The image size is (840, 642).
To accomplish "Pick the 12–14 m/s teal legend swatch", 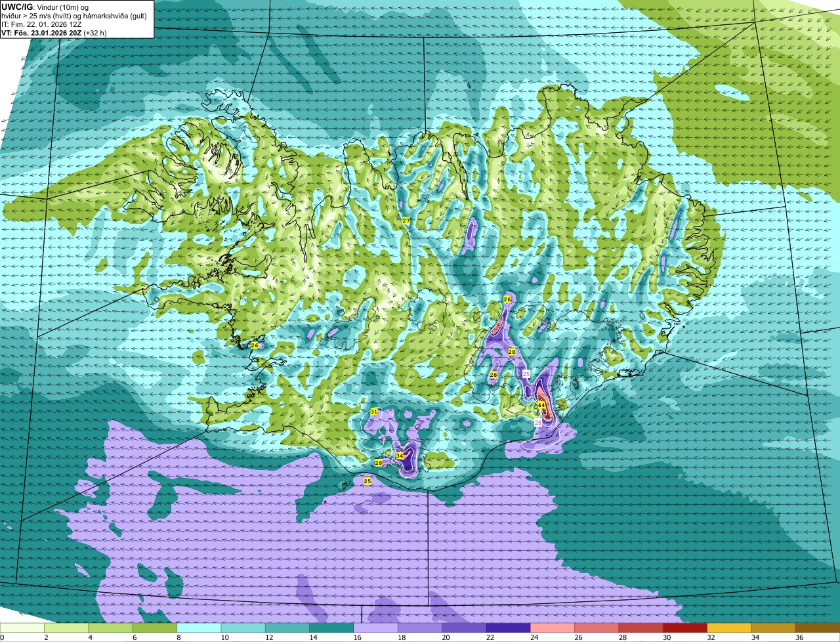I will 287,628.
